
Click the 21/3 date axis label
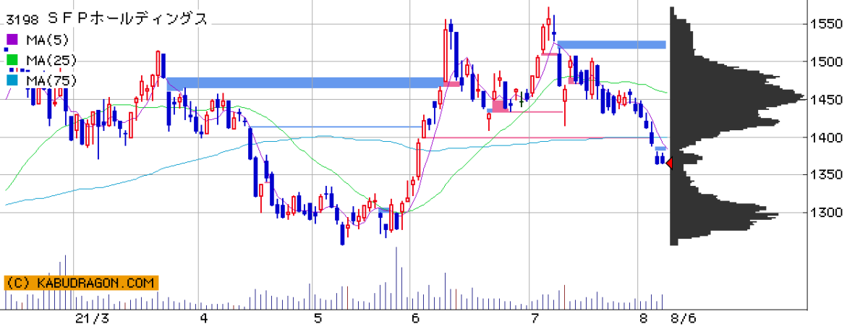[x=92, y=318]
